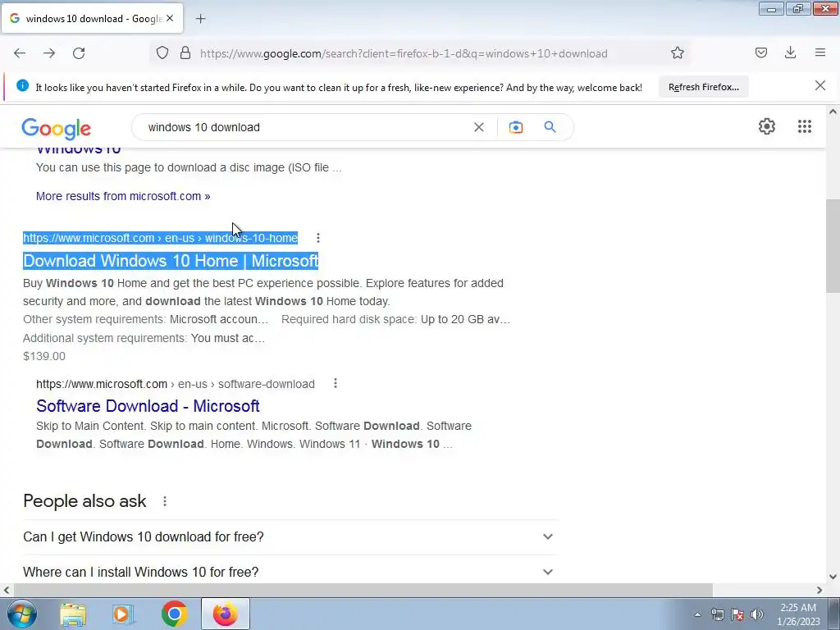840x630 pixels.
Task: Dismiss the Refresh Firefox notification bar
Action: coord(820,85)
